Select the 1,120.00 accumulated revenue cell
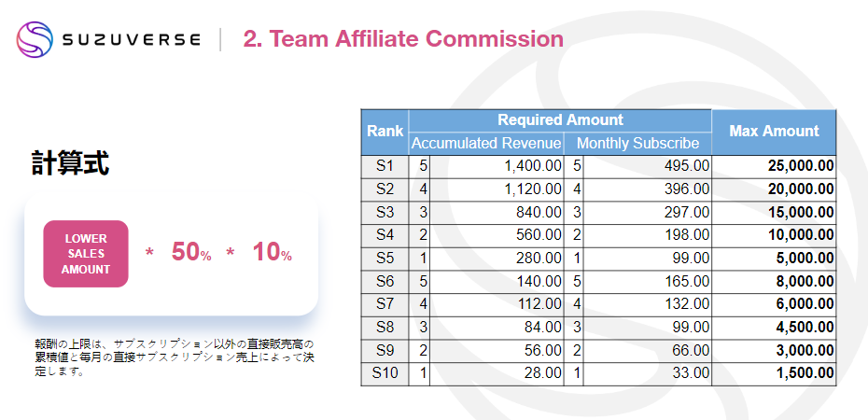This screenshot has height=420, width=868. [x=497, y=189]
